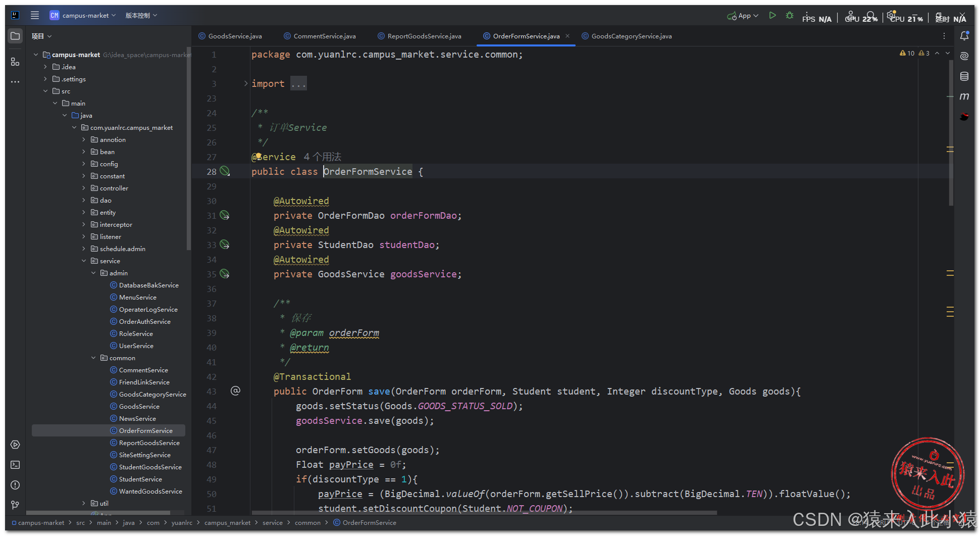Close the OrderFormService.java tab
Image resolution: width=980 pixels, height=536 pixels.
click(x=568, y=36)
